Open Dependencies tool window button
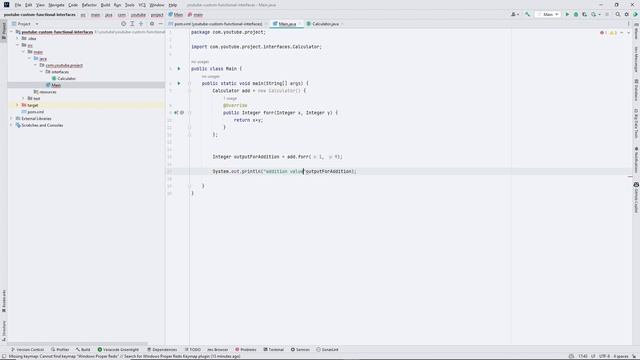 [162, 350]
